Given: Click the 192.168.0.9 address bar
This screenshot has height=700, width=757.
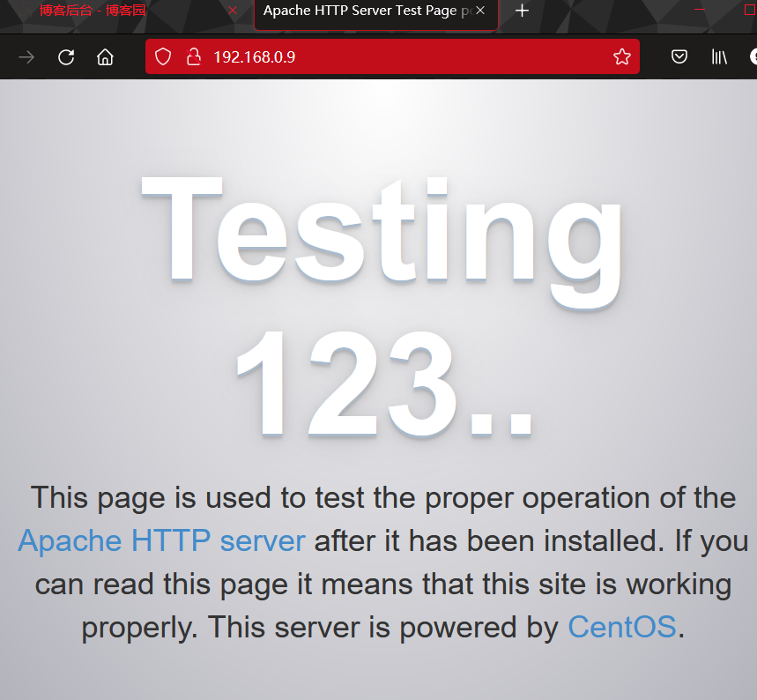Looking at the screenshot, I should (392, 56).
